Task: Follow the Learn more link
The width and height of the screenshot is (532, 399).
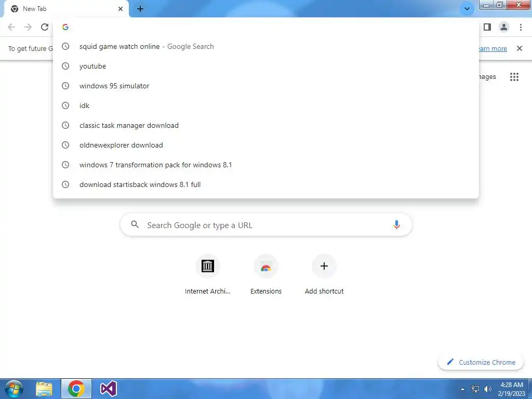Action: coord(493,48)
